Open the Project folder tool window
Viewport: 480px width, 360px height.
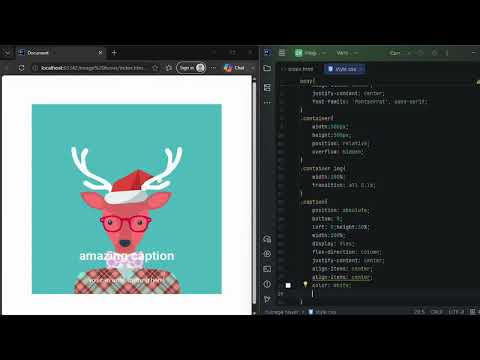click(267, 68)
